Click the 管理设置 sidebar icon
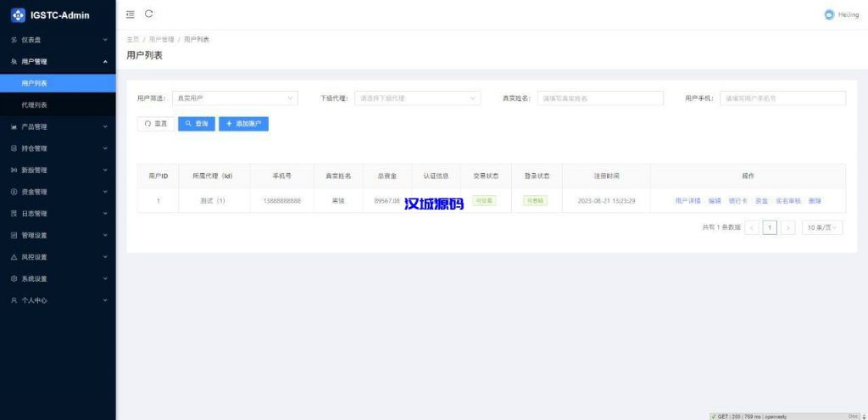 pos(14,235)
